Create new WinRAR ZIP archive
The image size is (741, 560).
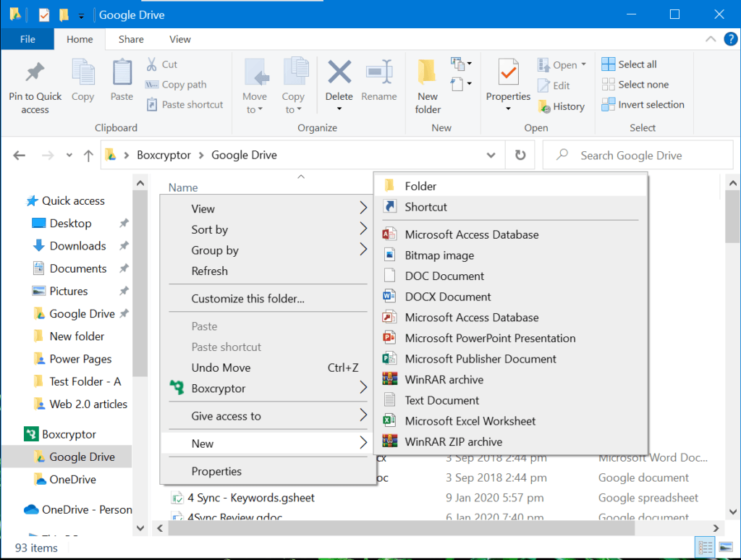510,442
